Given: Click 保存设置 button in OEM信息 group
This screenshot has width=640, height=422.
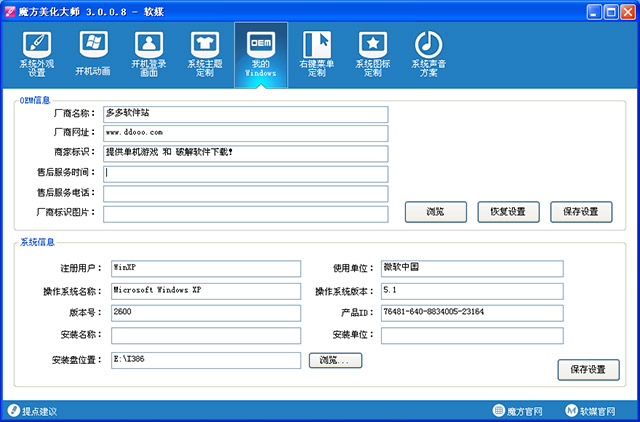Looking at the screenshot, I should click(581, 212).
